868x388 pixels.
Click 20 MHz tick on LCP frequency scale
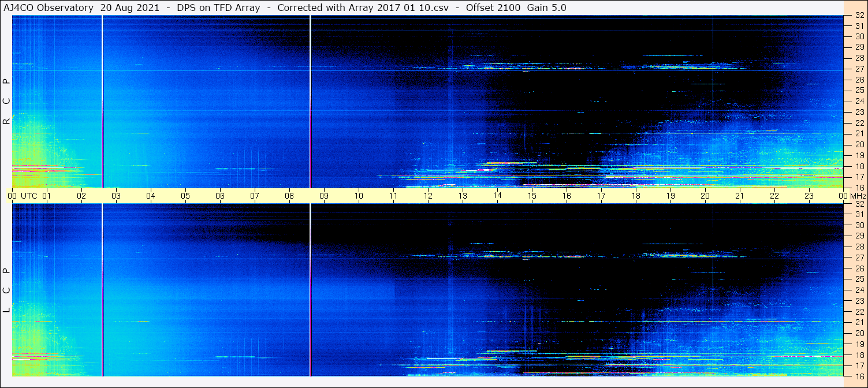click(x=859, y=333)
